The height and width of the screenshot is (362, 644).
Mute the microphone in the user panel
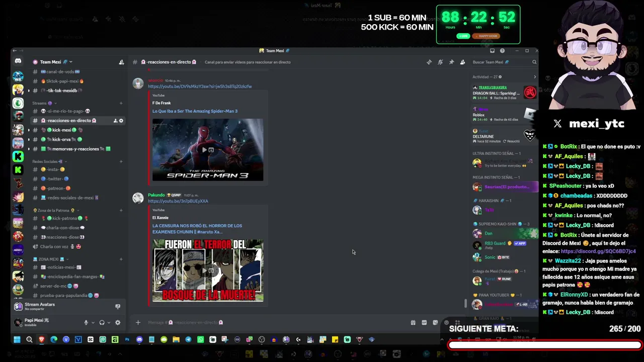86,323
